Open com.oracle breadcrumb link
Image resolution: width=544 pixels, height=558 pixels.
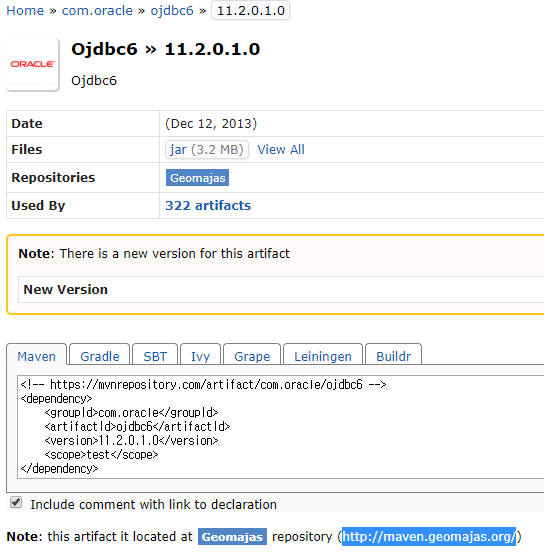tap(97, 11)
